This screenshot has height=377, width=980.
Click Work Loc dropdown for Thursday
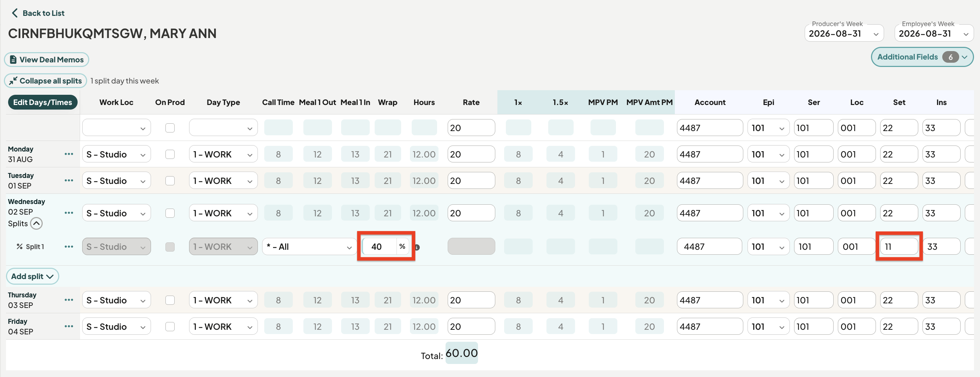click(116, 300)
